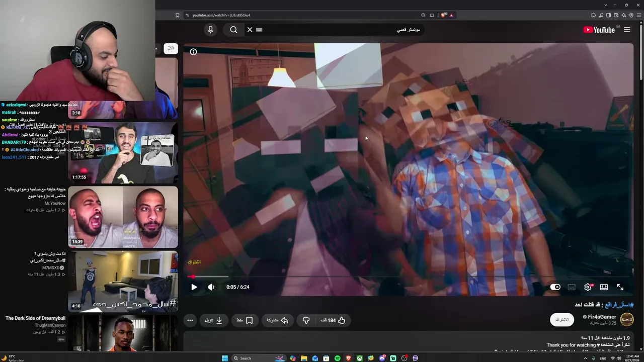
Task: Open Brave browser from taskbar
Action: coord(348,358)
